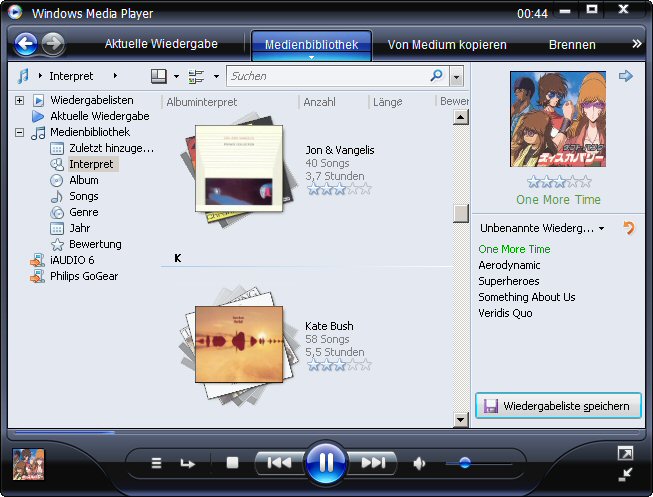Select the Medienbibliothek tab
653x497 pixels.
pyautogui.click(x=312, y=45)
